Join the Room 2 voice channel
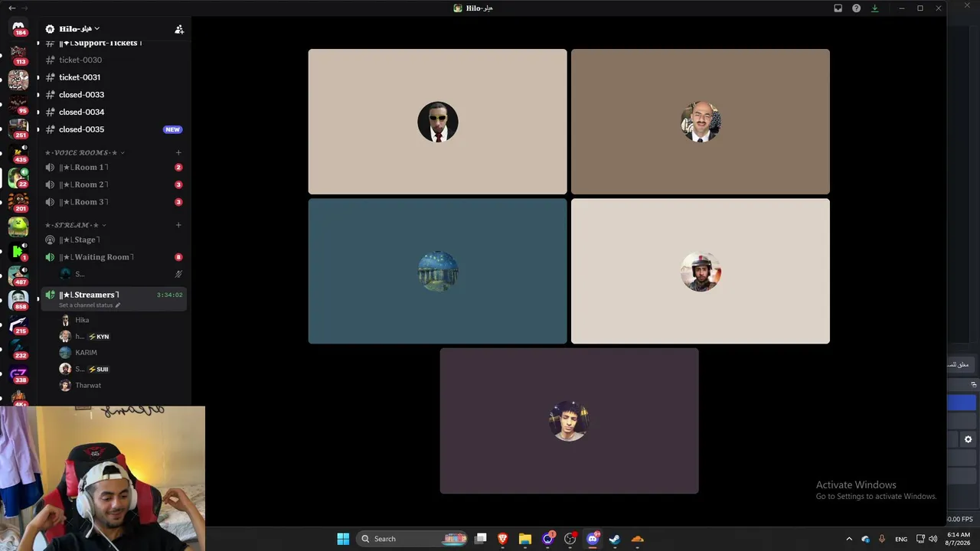This screenshot has height=551, width=980. point(114,184)
